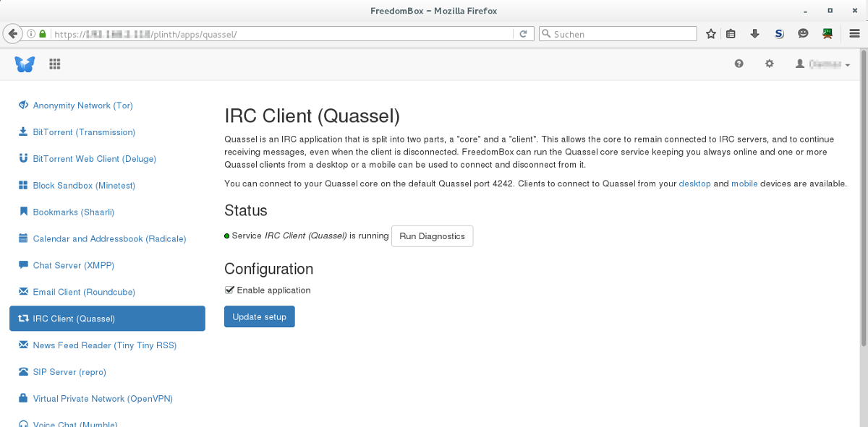Click the Update setup button
Viewport: 868px width, 427px height.
(260, 316)
